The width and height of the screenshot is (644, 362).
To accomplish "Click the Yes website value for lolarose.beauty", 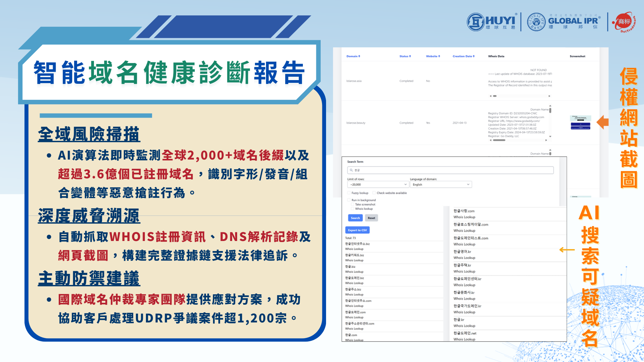I will pyautogui.click(x=428, y=123).
